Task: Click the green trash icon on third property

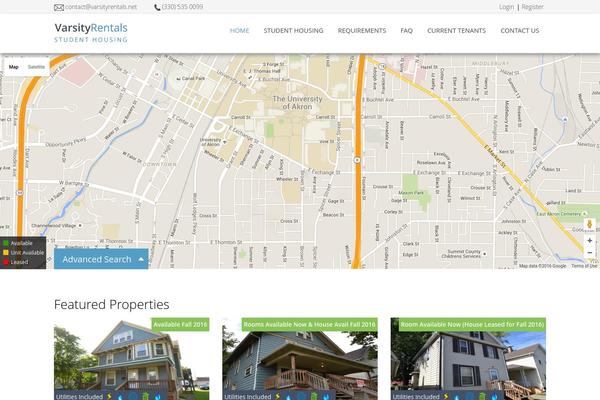Action: click(x=482, y=397)
